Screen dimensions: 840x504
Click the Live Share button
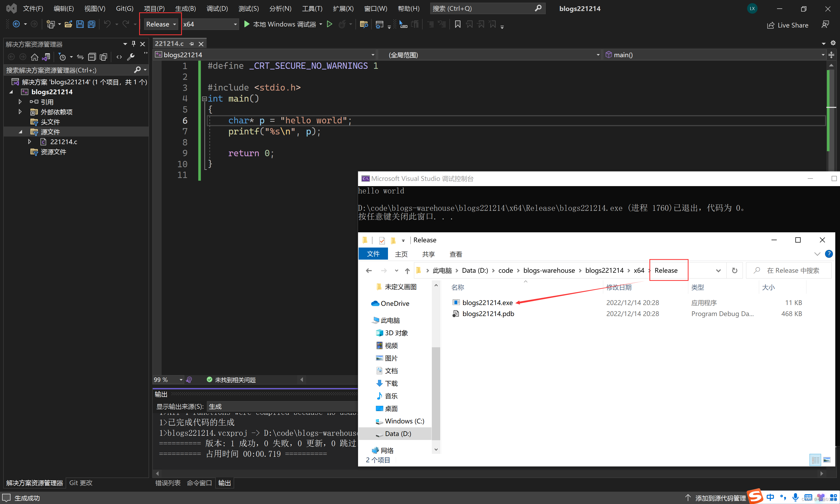(x=788, y=25)
